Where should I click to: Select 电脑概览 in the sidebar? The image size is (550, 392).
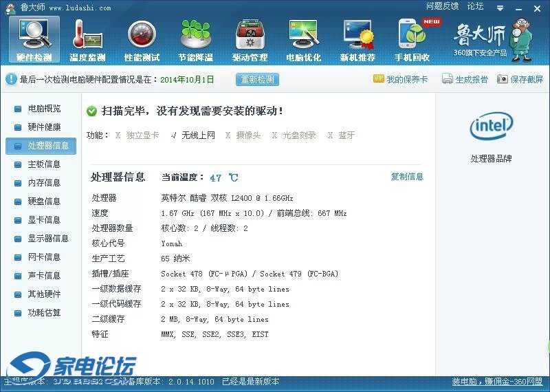41,109
